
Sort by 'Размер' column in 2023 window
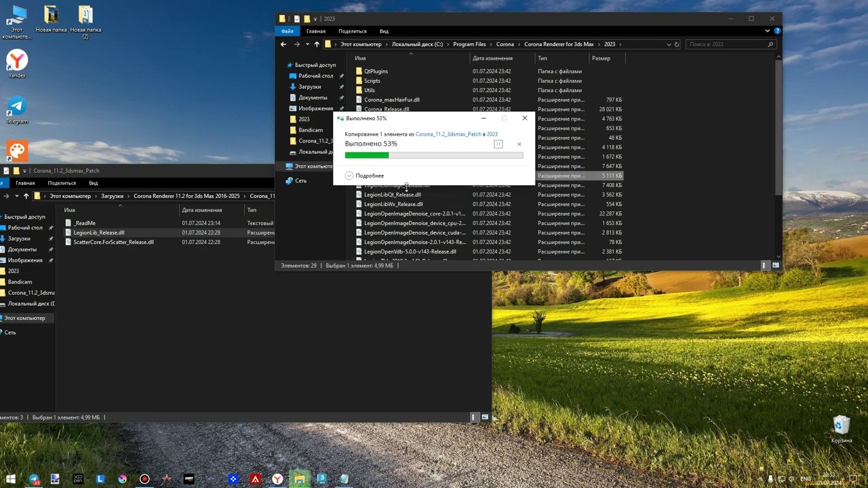pos(601,58)
